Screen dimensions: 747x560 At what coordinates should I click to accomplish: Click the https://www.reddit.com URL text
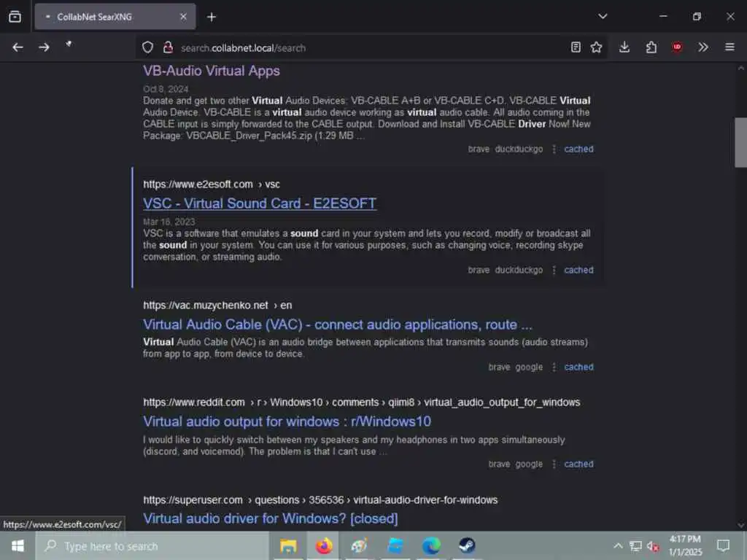tap(194, 402)
